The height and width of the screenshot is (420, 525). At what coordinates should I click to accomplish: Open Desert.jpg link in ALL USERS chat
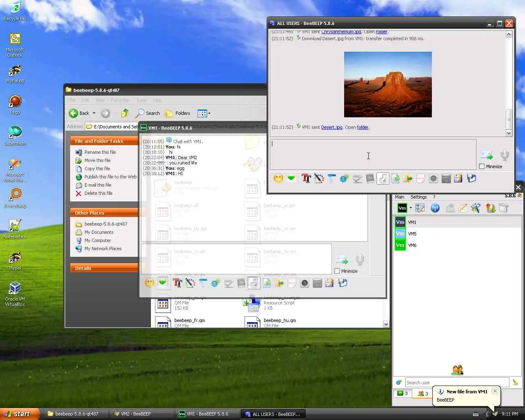(x=332, y=127)
